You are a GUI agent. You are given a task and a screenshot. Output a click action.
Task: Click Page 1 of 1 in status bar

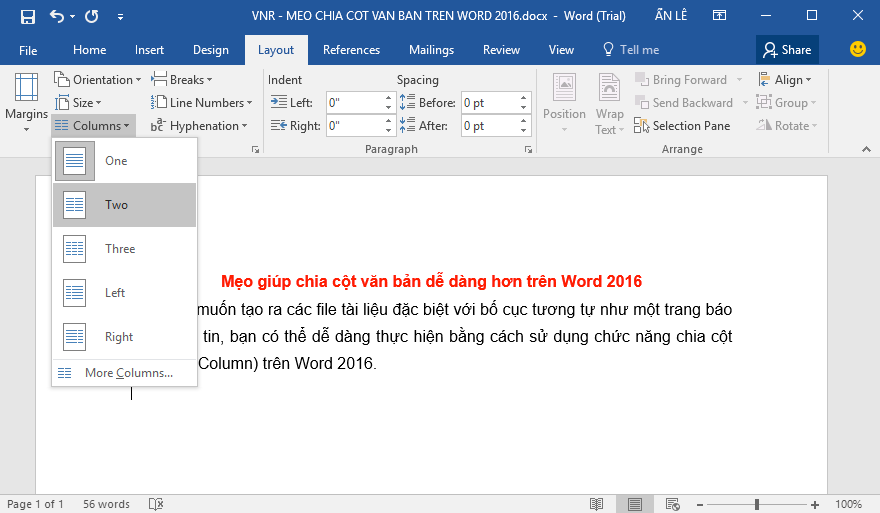(35, 504)
